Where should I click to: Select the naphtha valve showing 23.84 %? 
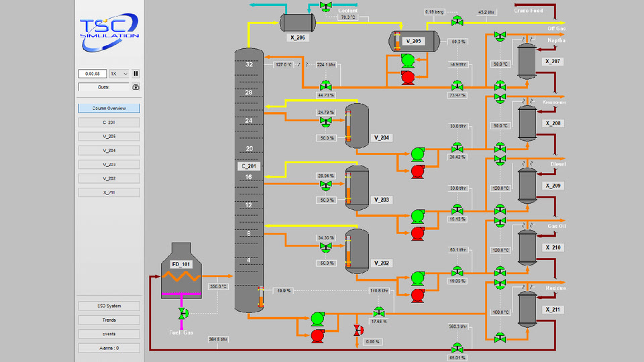(457, 86)
